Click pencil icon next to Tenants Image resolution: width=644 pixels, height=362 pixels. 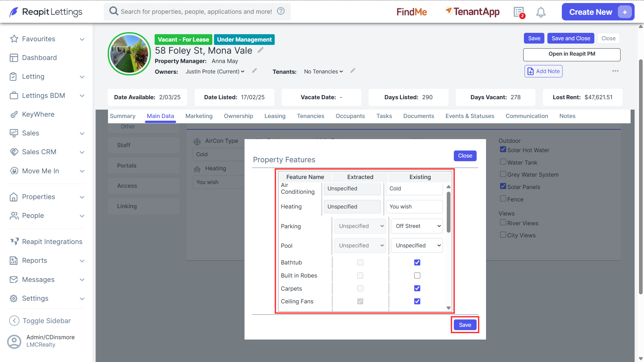click(353, 71)
